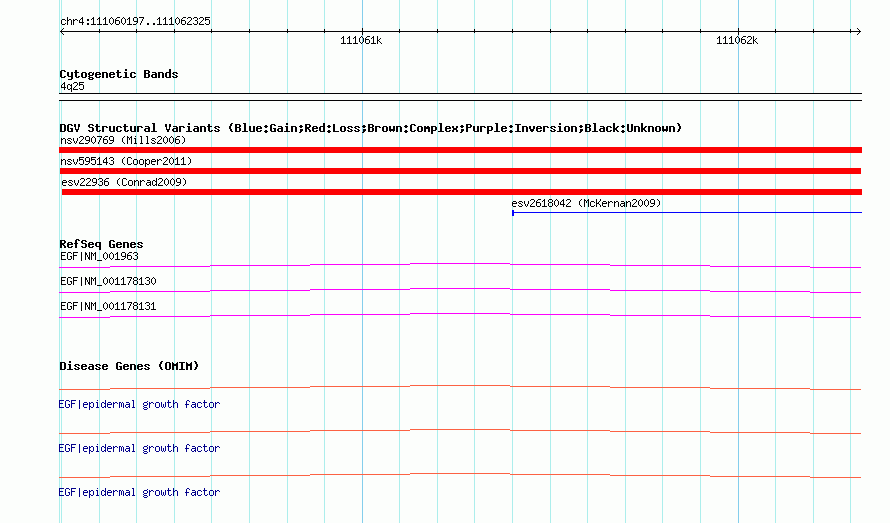Screen dimensions: 890x523
Task: Click the chr4:111060197..111062325 coordinate label
Action: pos(135,21)
